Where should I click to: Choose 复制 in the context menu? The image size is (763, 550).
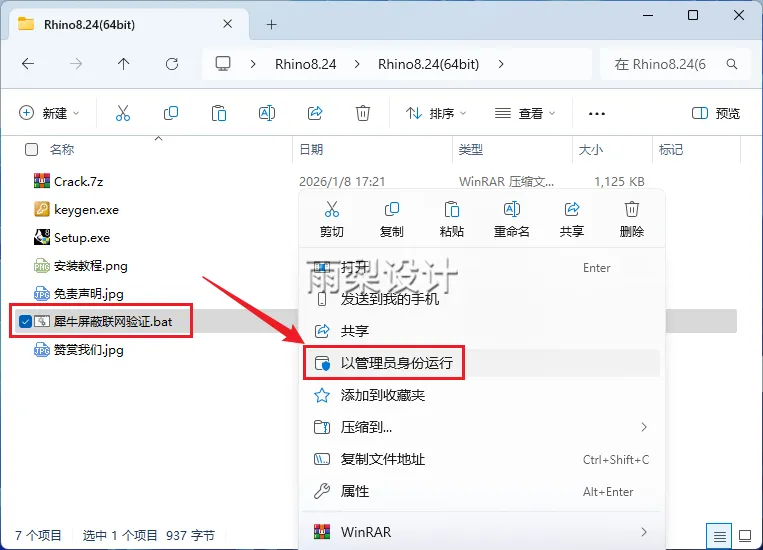pyautogui.click(x=392, y=219)
